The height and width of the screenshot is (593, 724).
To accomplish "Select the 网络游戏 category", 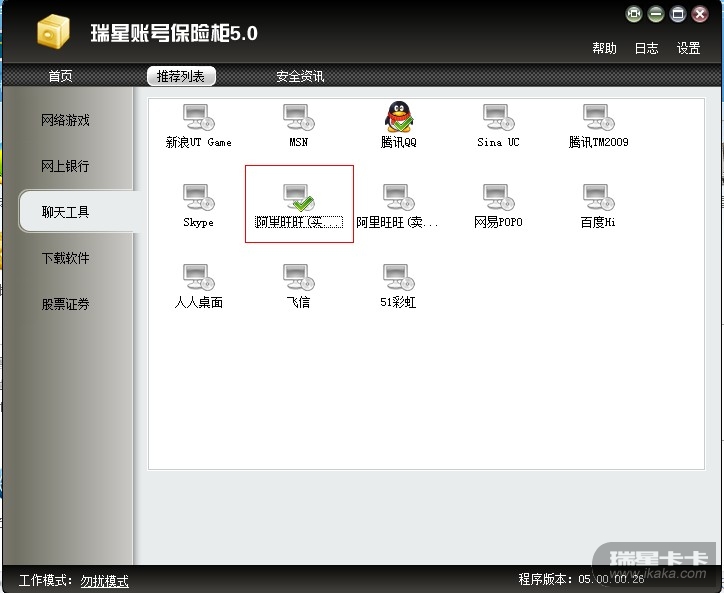I will [x=65, y=121].
